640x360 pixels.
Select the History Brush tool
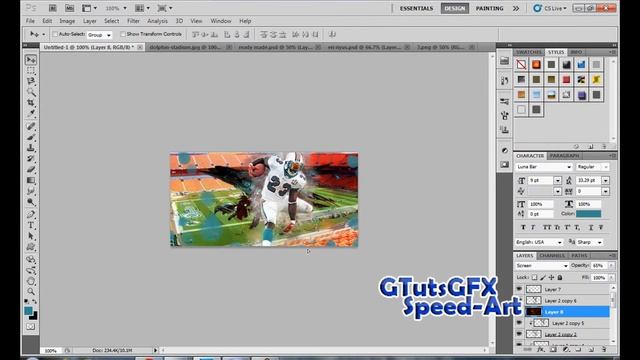point(31,158)
